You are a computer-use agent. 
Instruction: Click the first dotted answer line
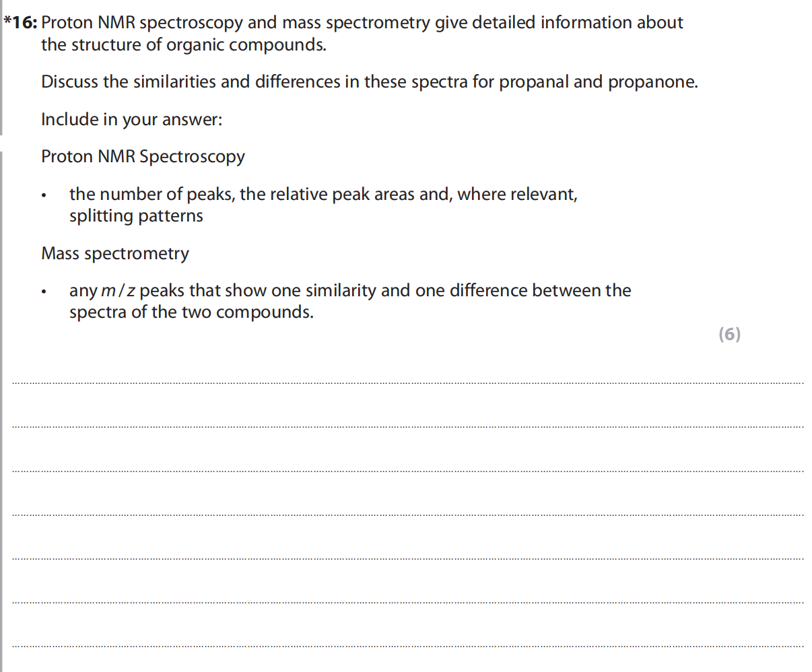pyautogui.click(x=407, y=383)
